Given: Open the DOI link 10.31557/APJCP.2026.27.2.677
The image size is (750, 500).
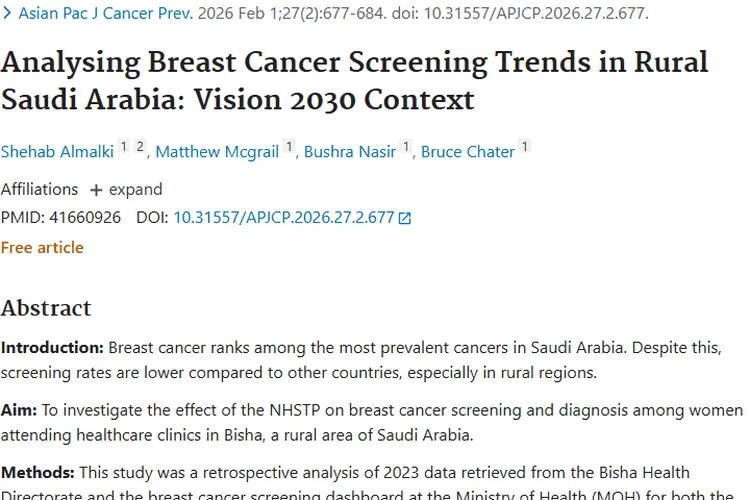Looking at the screenshot, I should pos(284,217).
